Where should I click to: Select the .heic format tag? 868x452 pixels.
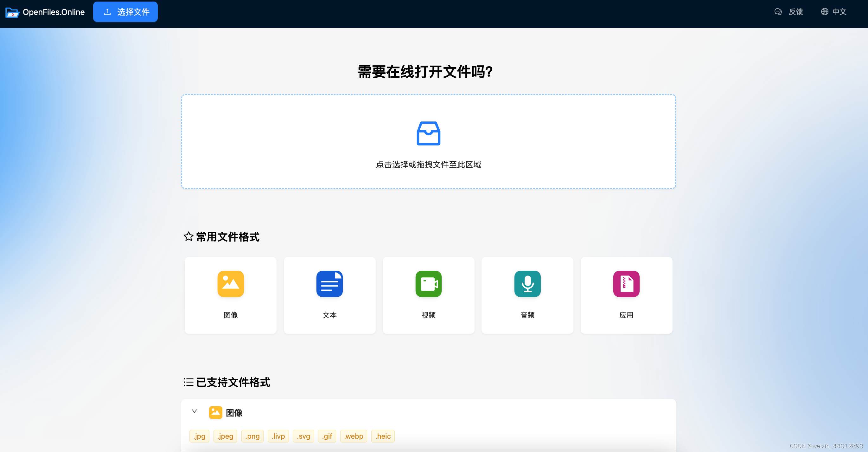click(382, 436)
